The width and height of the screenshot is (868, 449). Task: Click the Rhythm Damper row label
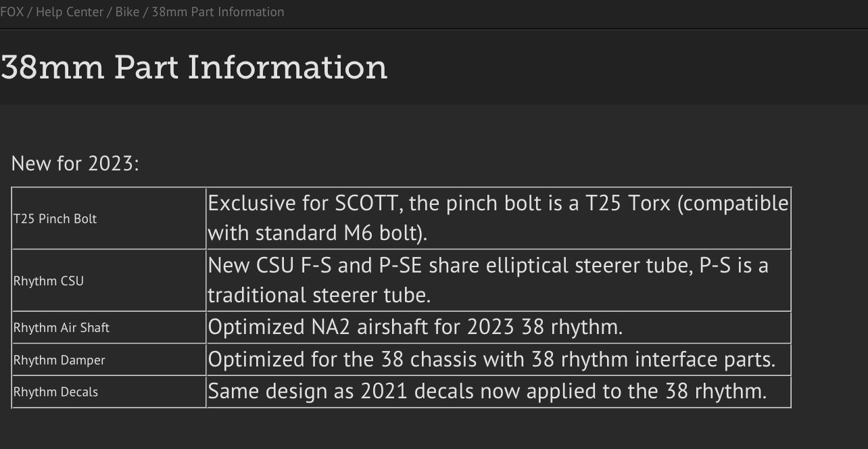(x=59, y=360)
